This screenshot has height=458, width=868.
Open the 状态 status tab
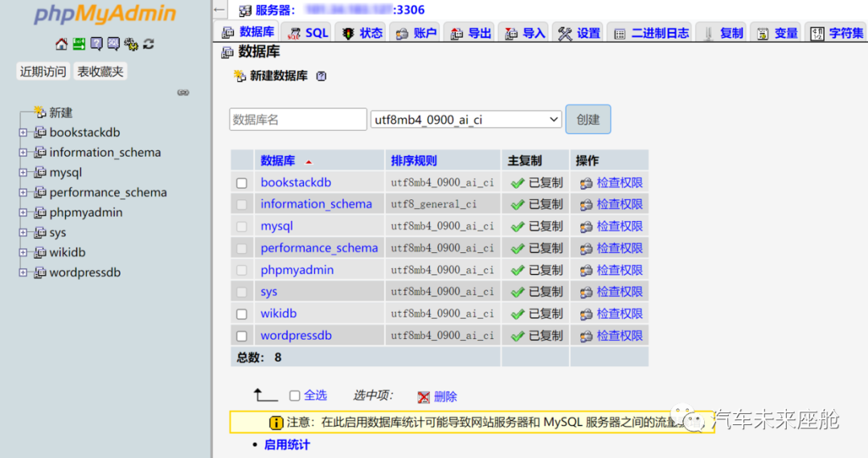[362, 33]
